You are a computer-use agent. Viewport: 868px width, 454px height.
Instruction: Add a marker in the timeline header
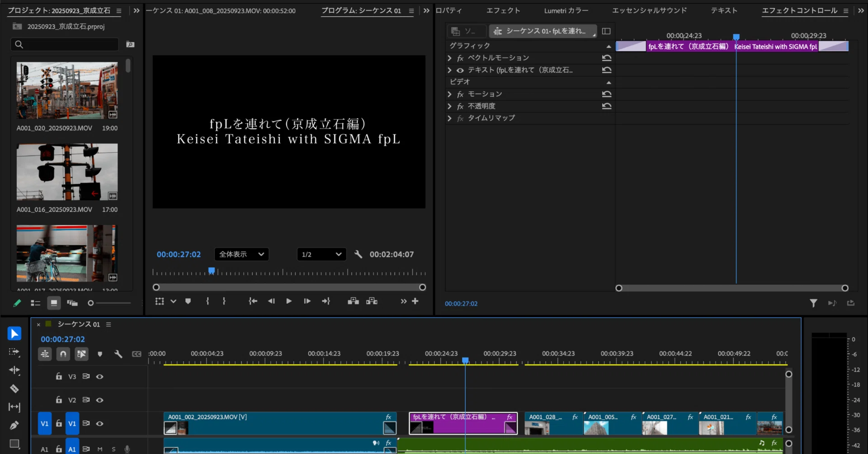tap(100, 354)
